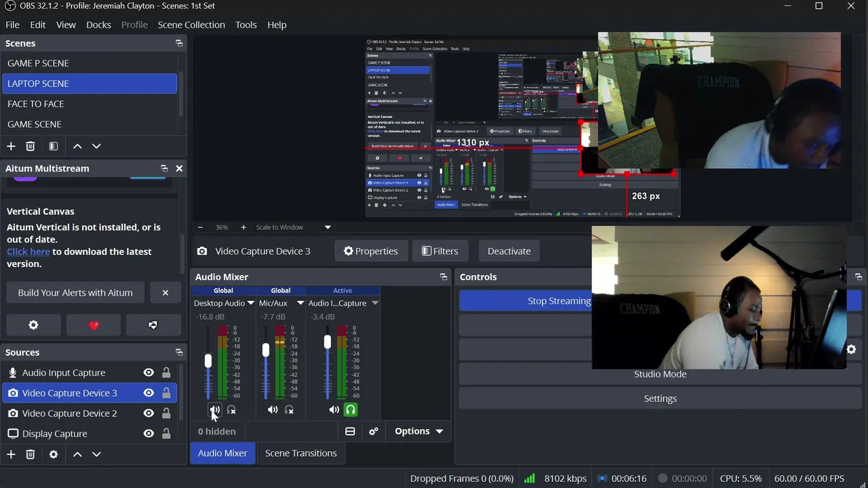
Task: Disable green headphone monitoring on Audio Input Capture
Action: [351, 409]
